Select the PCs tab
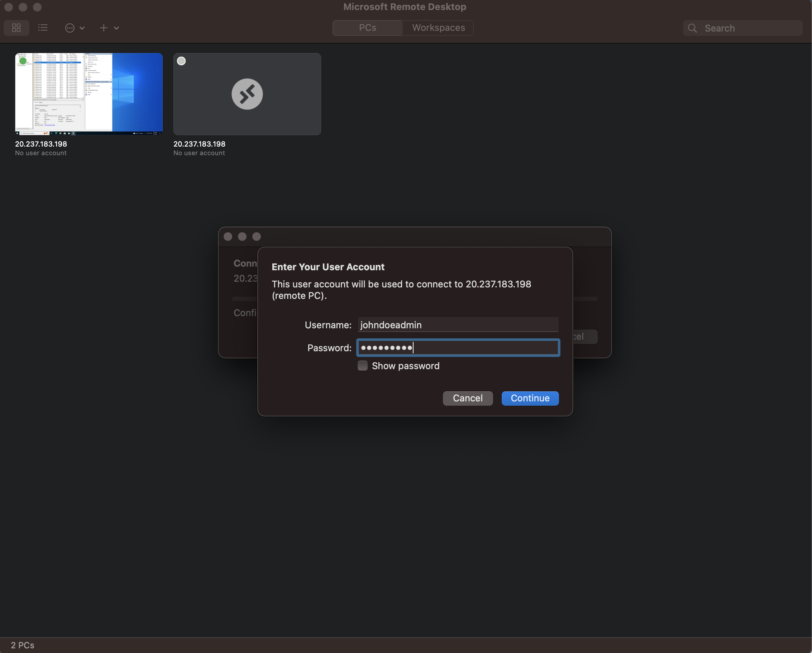Image resolution: width=812 pixels, height=653 pixels. (x=368, y=28)
